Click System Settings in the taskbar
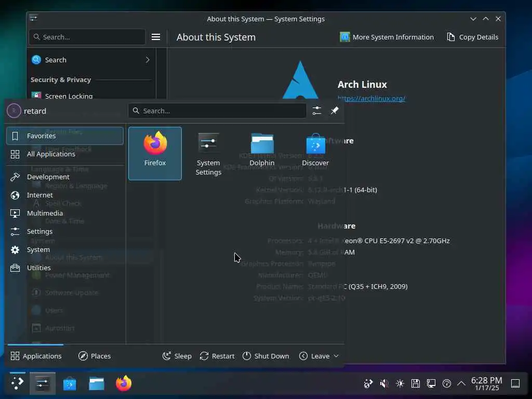 (43, 383)
